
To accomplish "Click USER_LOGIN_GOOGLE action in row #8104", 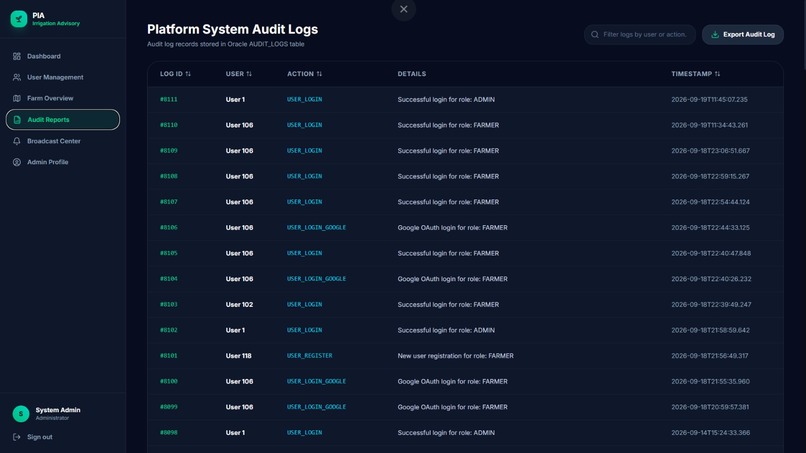I will click(316, 279).
